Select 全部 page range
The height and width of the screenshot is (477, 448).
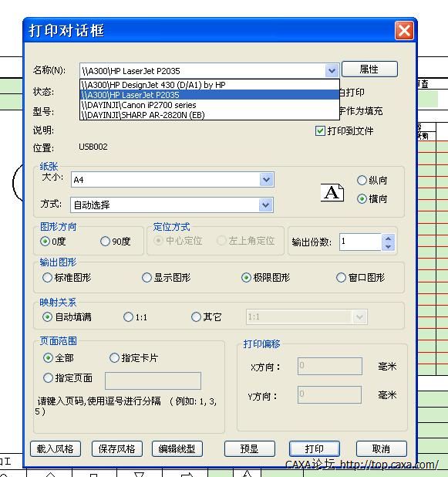(x=48, y=358)
